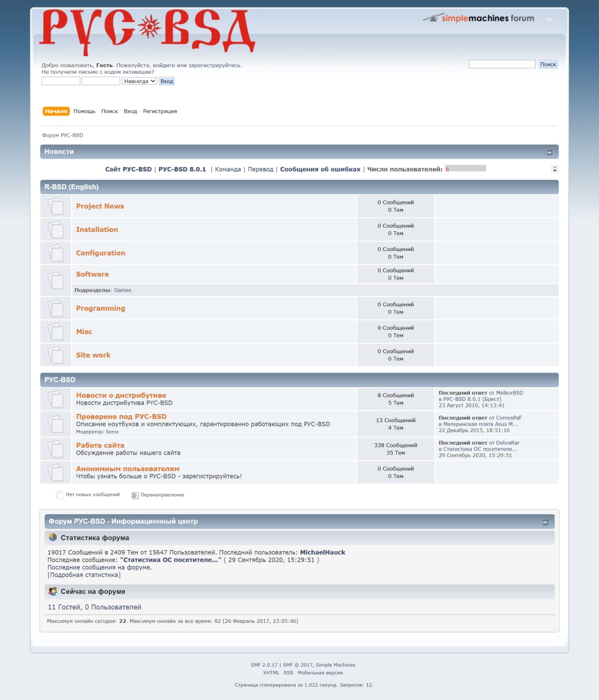Click the Статистика форума pie chart icon
This screenshot has height=700, width=599.
pyautogui.click(x=52, y=538)
